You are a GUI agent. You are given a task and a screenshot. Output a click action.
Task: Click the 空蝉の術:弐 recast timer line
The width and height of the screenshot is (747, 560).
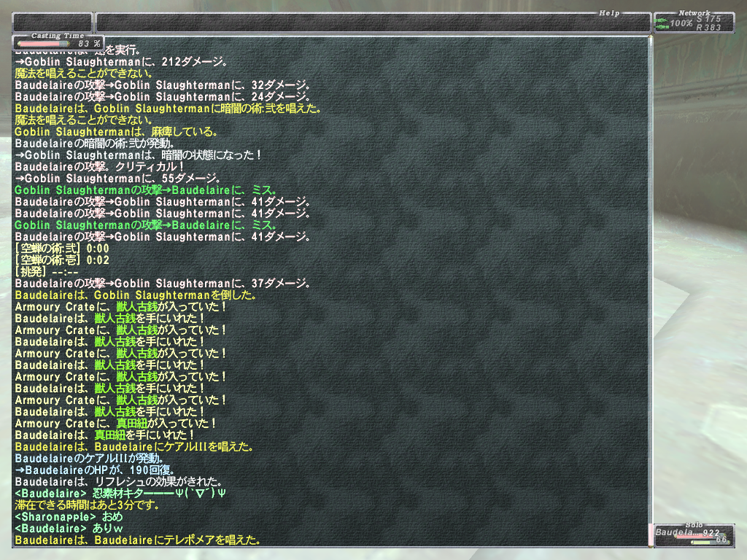coord(62,249)
